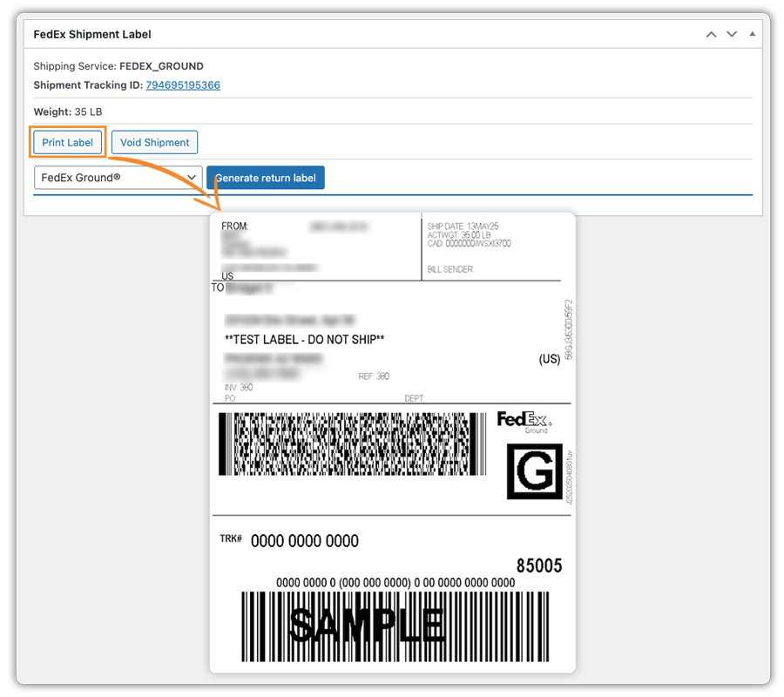
Task: Click the FedEx Shipment Label panel header
Action: 91,33
